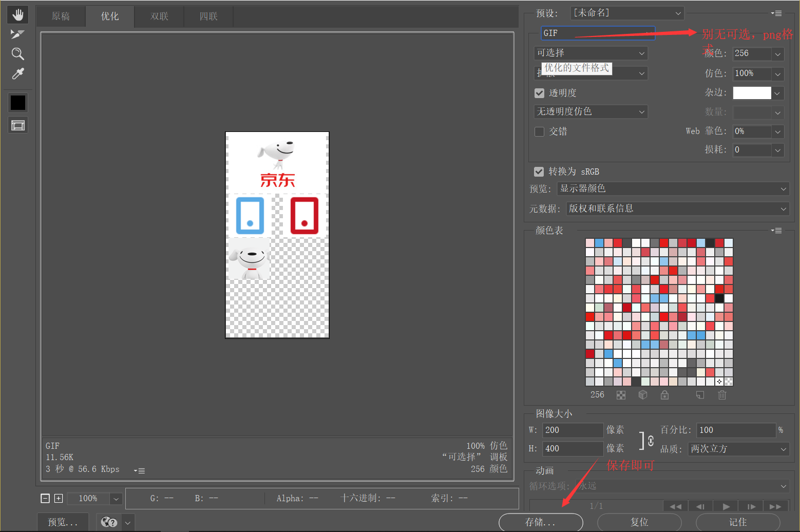Click the constrain proportions link icon
Viewport: 800px width, 532px height.
pos(651,441)
